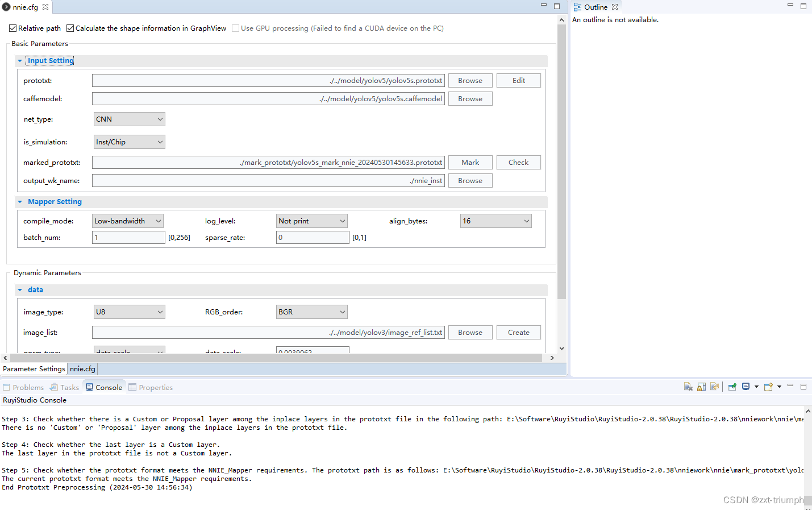
Task: Open the new console dropdown arrow
Action: pos(779,387)
